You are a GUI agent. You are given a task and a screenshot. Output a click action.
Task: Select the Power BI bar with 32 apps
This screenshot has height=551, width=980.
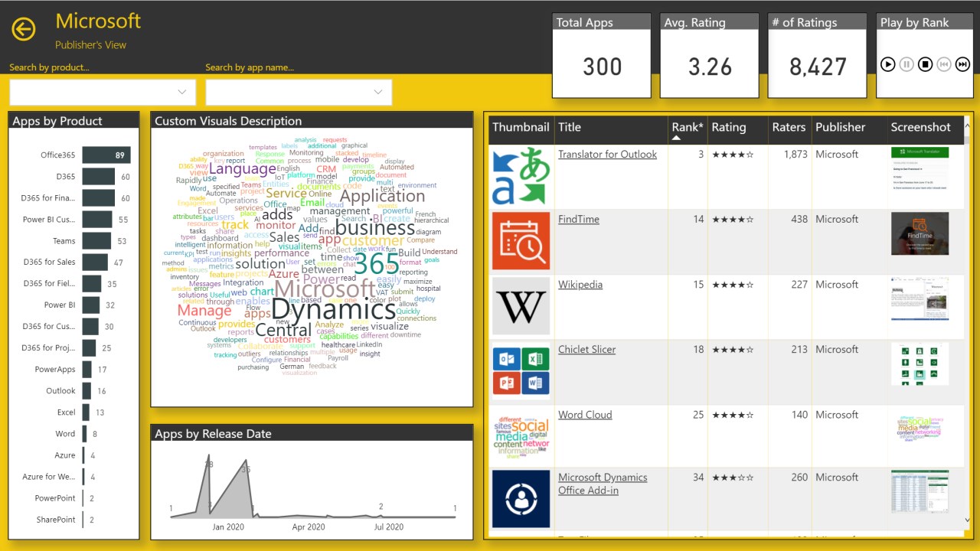pyautogui.click(x=91, y=305)
